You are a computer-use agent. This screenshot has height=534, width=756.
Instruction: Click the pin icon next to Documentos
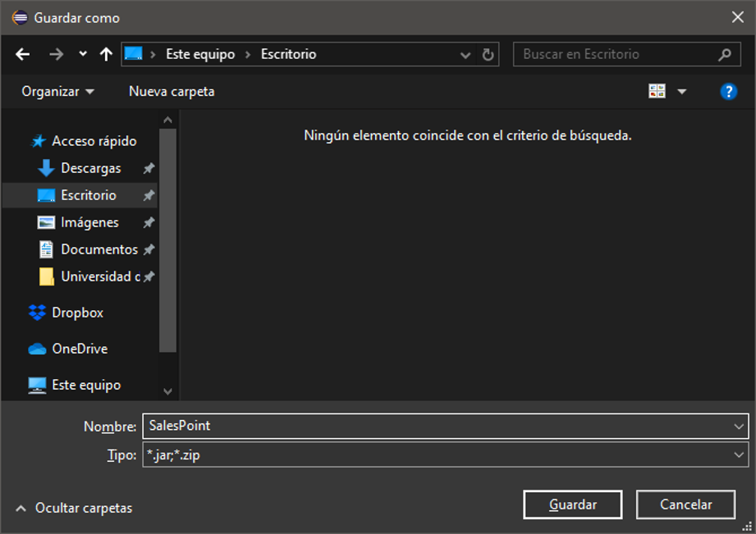click(x=149, y=249)
